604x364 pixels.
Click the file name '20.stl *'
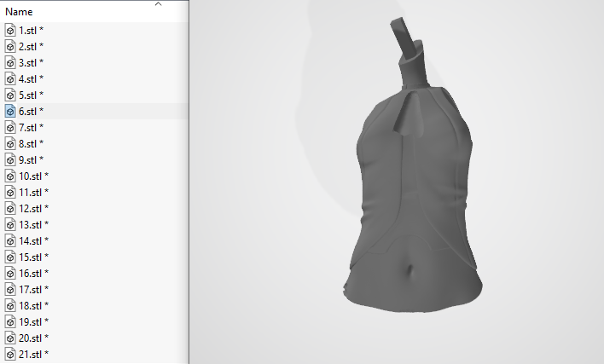pos(34,338)
